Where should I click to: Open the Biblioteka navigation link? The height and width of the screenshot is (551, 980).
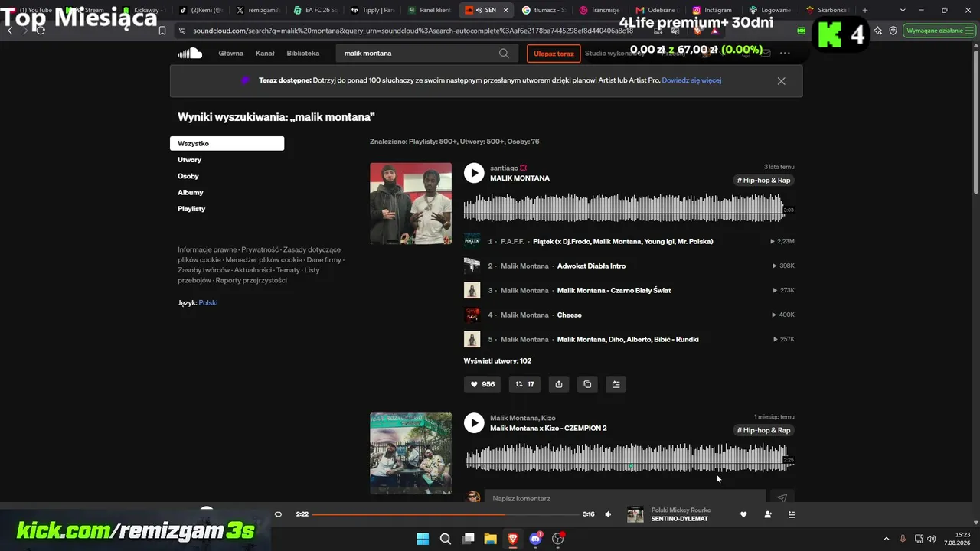(303, 54)
